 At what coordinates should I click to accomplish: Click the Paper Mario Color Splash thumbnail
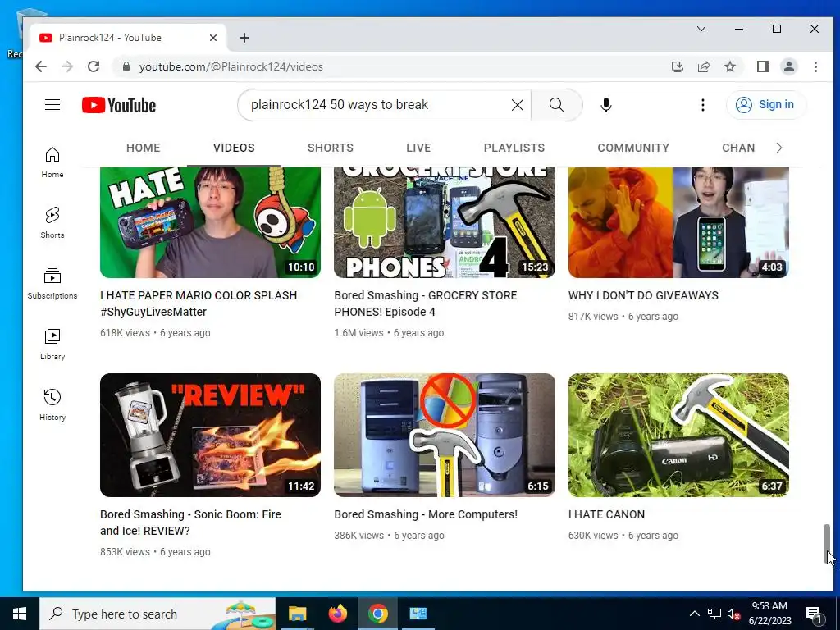pos(210,222)
